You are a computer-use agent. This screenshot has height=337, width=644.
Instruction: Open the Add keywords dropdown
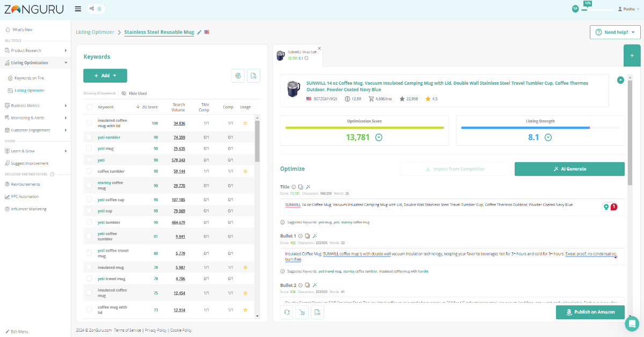(105, 76)
